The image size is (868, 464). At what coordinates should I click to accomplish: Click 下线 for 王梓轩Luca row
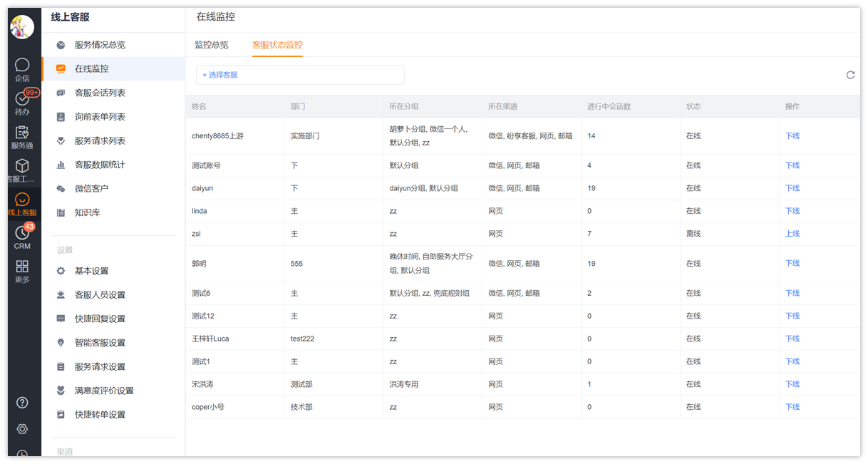[792, 339]
